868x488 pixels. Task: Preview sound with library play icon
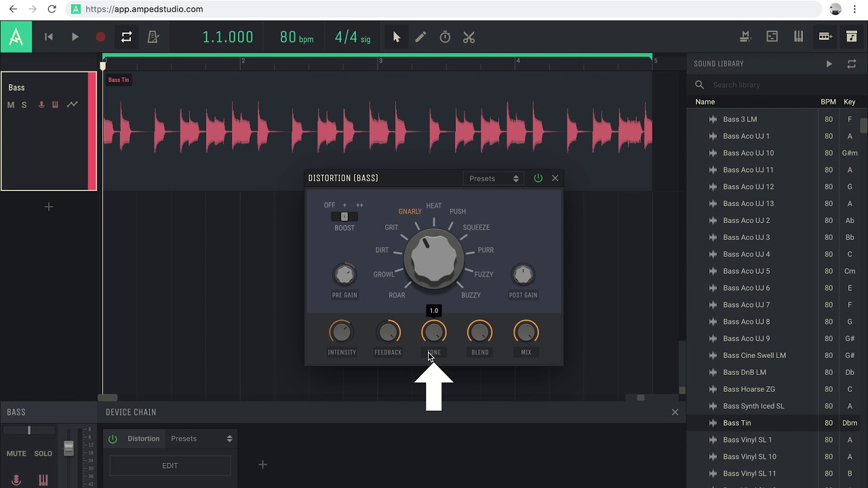[x=829, y=64]
